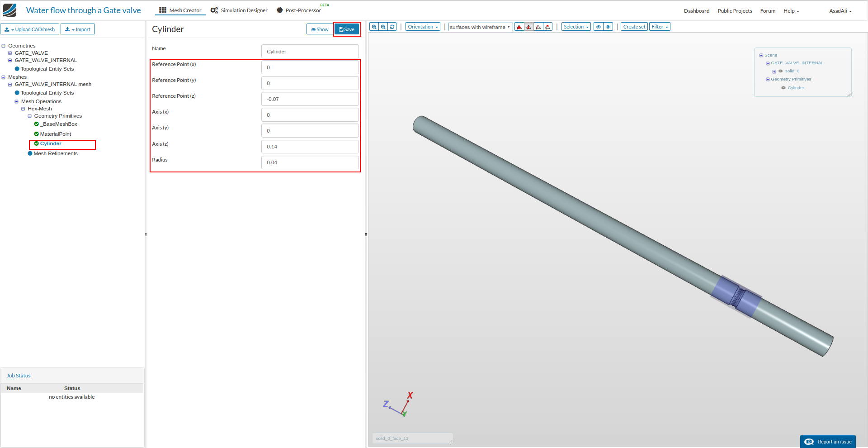Viewport: 868px width, 448px height.
Task: Click the Axis (z) input field
Action: pos(310,147)
